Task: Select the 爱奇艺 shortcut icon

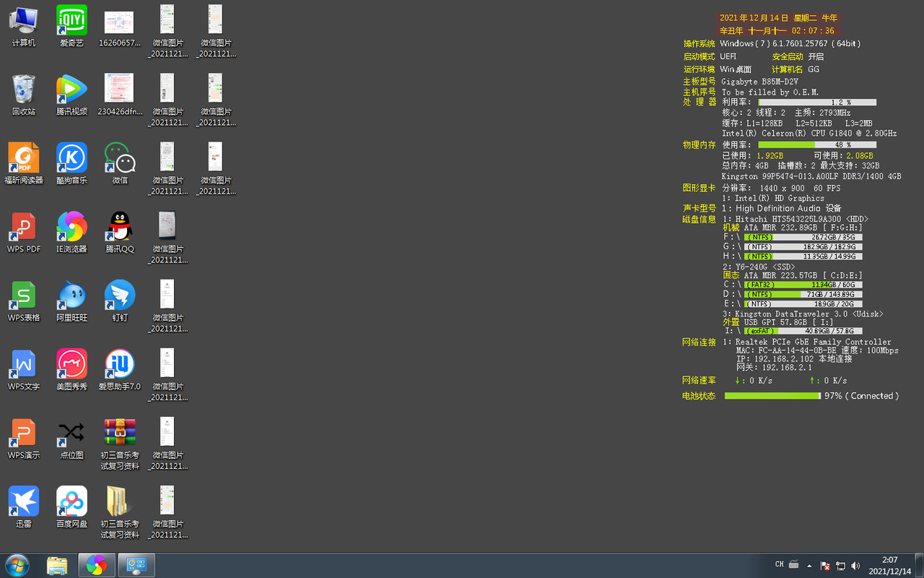Action: coord(71,27)
